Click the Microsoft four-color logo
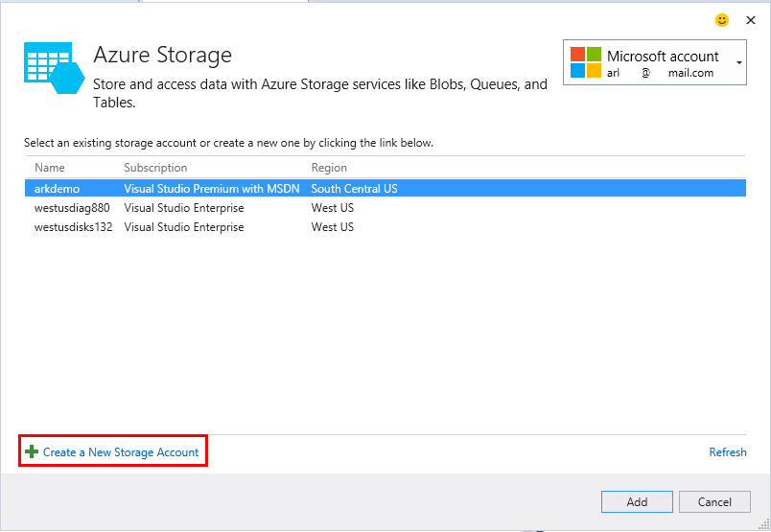Viewport: 771px width, 532px height. [585, 62]
